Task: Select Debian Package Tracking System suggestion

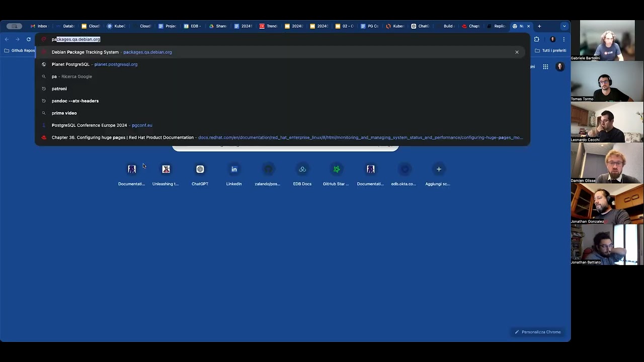Action: (x=280, y=52)
